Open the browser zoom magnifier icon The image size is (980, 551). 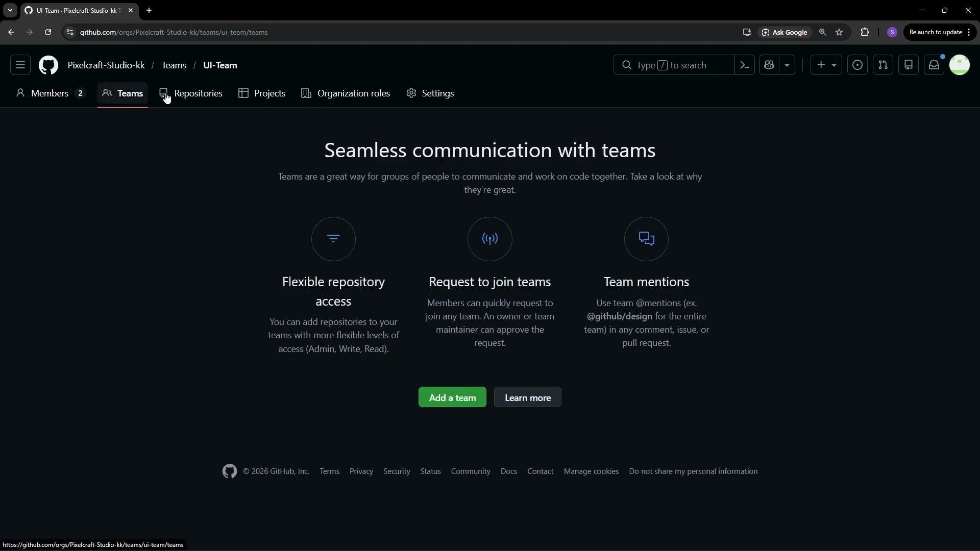[x=822, y=32]
